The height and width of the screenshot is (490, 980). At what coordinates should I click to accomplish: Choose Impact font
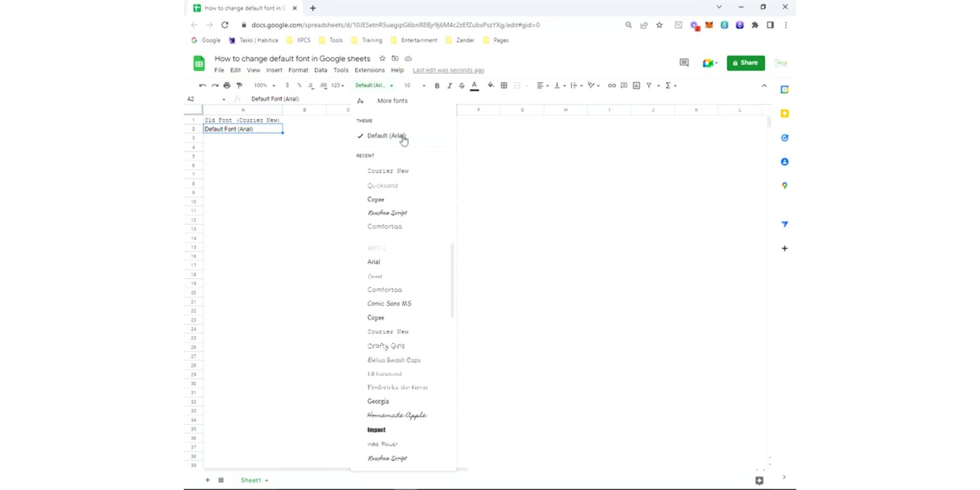[x=376, y=430]
